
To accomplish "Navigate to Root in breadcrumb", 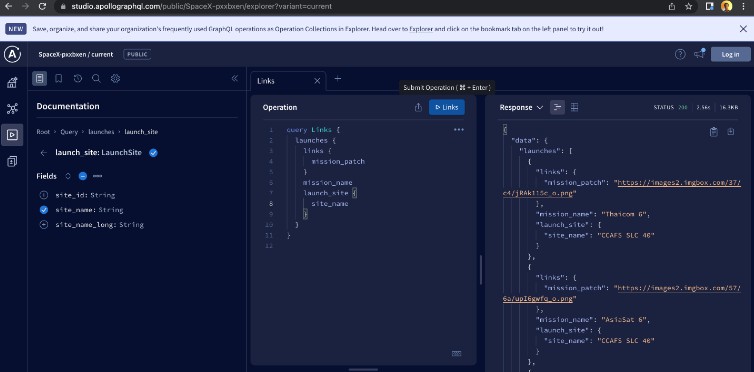I will point(43,132).
